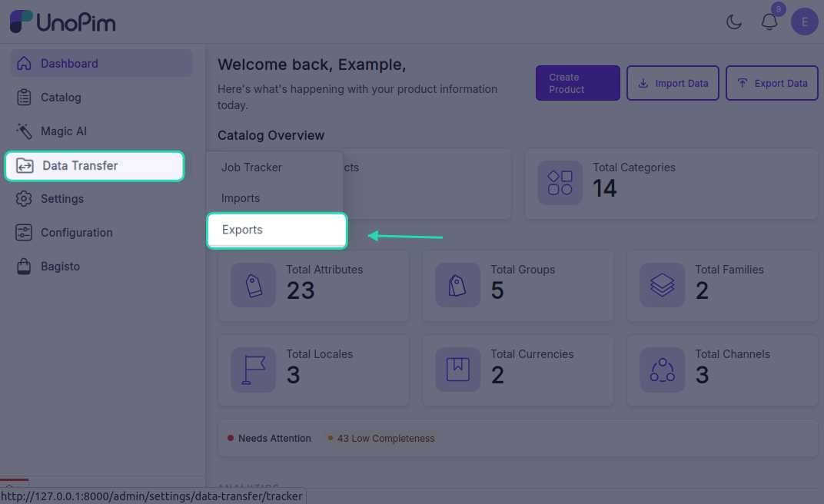Image resolution: width=824 pixels, height=504 pixels.
Task: Click Total Channels count 3
Action: pyautogui.click(x=702, y=375)
